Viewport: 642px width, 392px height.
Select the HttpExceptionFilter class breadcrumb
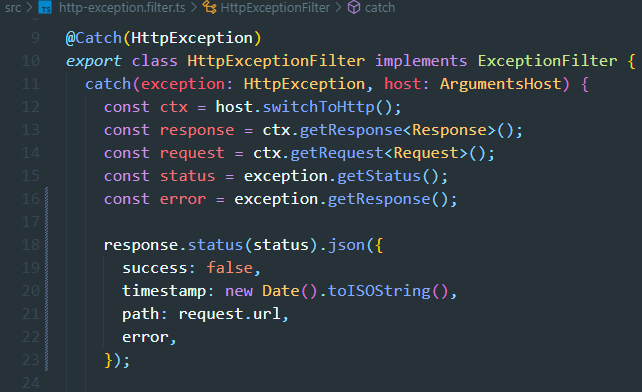(x=275, y=8)
